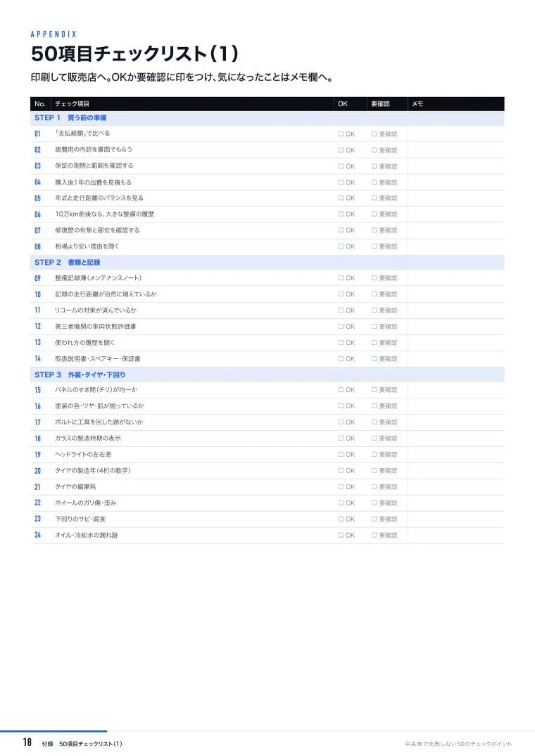
Task: Select the subtitle 印刷して販売店へ sentence
Action: coord(182,77)
